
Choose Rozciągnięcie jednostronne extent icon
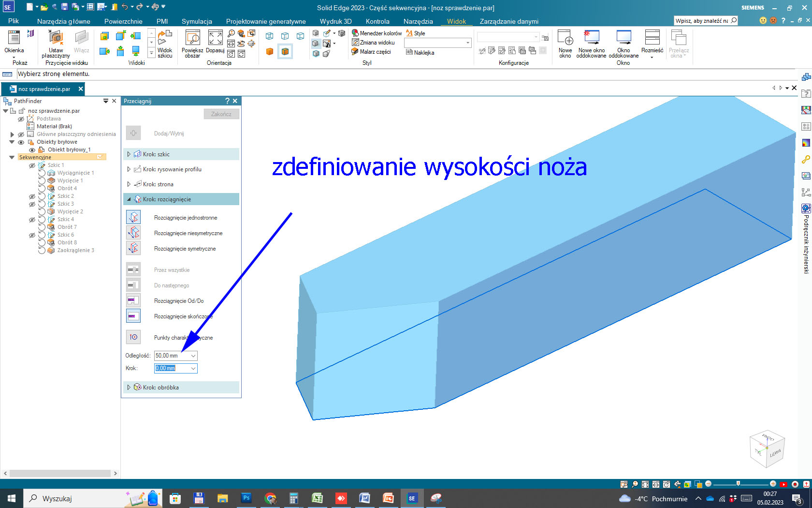pyautogui.click(x=133, y=218)
